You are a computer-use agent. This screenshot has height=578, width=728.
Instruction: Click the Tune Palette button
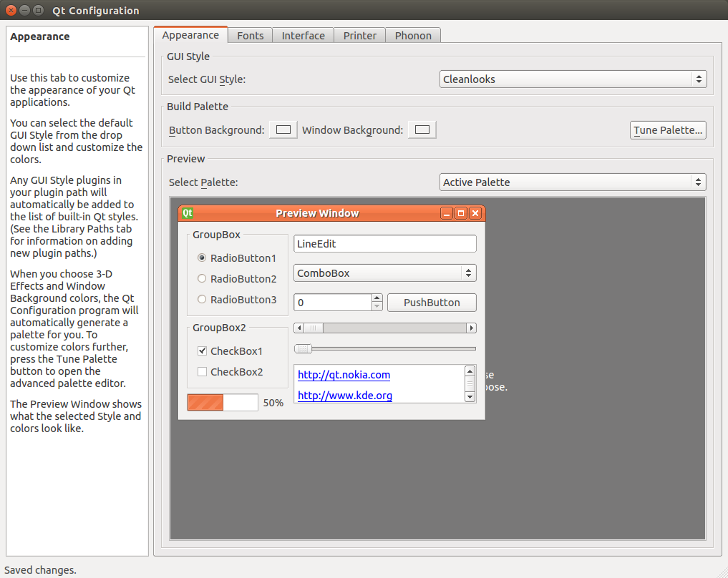(667, 130)
